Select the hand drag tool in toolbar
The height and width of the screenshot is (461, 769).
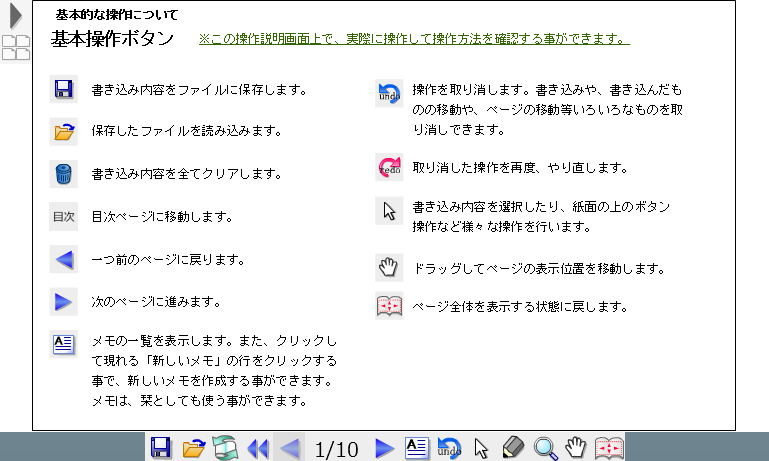coord(576,447)
